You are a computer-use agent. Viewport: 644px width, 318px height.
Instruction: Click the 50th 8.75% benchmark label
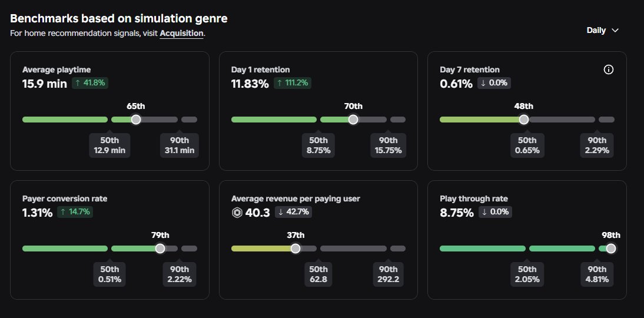click(318, 145)
